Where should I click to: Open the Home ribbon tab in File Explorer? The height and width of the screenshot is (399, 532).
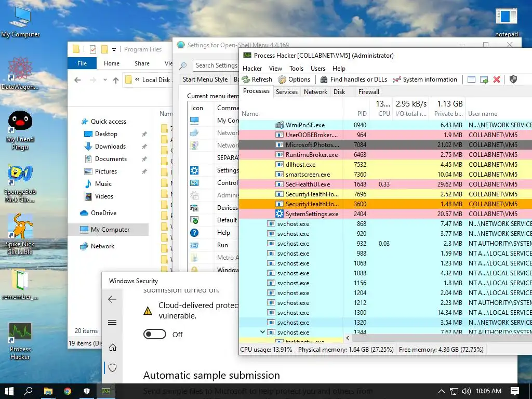(112, 63)
